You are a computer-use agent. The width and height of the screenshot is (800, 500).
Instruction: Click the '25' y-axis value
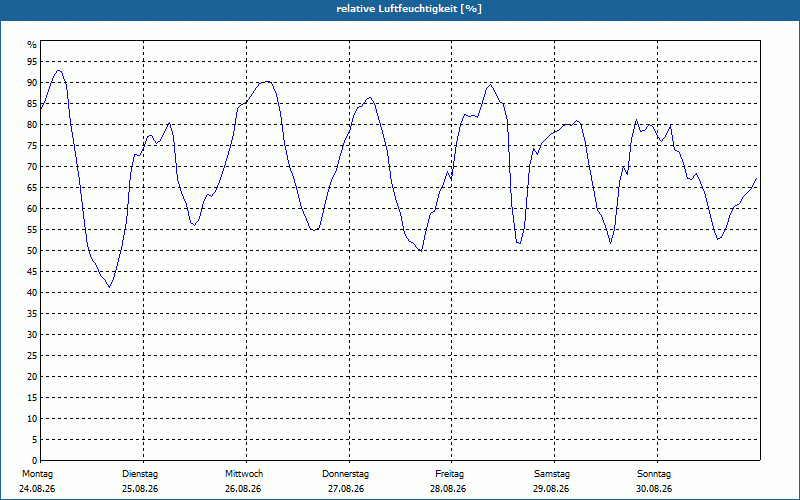tap(32, 356)
